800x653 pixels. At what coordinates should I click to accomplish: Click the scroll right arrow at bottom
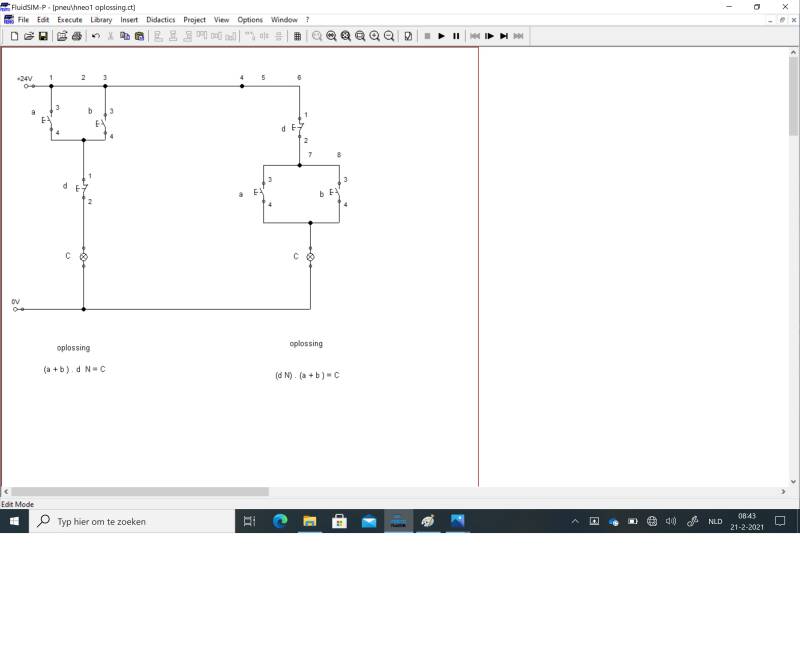pyautogui.click(x=783, y=492)
